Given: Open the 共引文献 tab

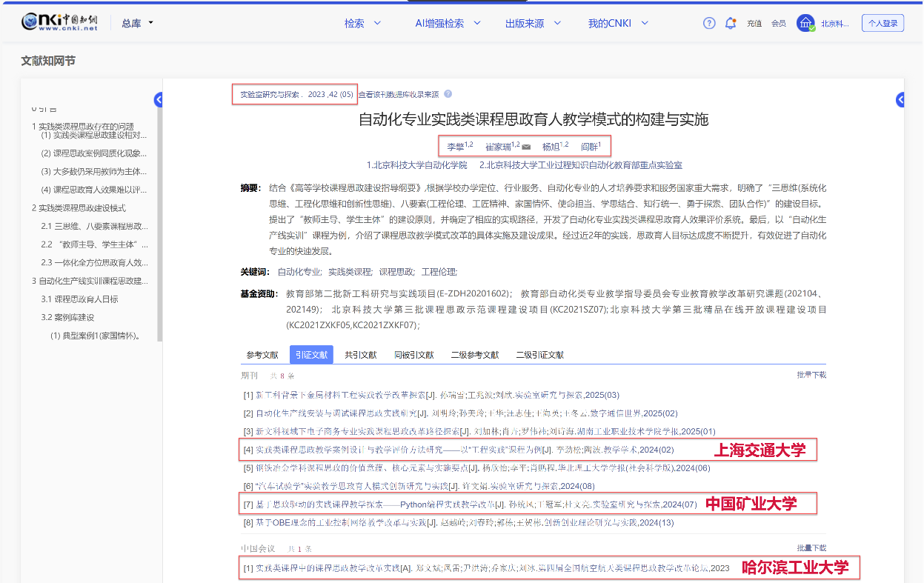Looking at the screenshot, I should coord(360,355).
